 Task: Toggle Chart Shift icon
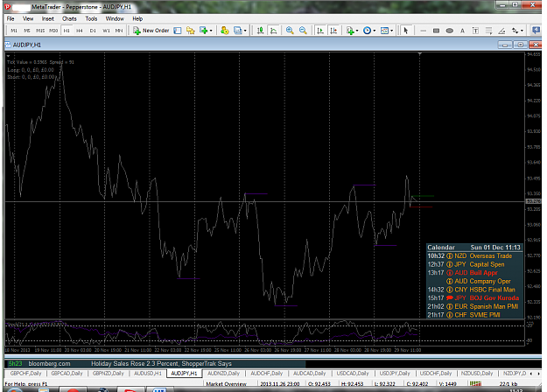[x=333, y=31]
